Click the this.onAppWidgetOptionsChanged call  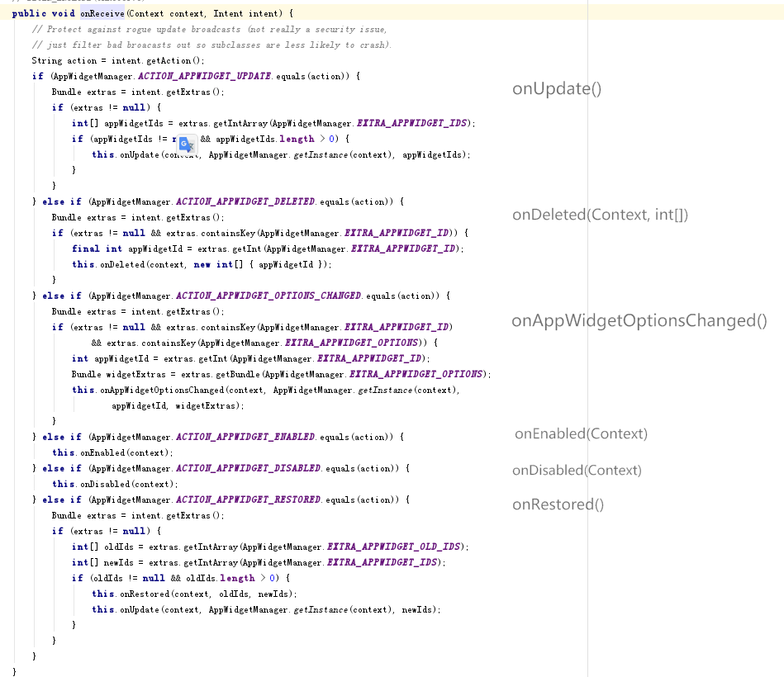pyautogui.click(x=265, y=390)
